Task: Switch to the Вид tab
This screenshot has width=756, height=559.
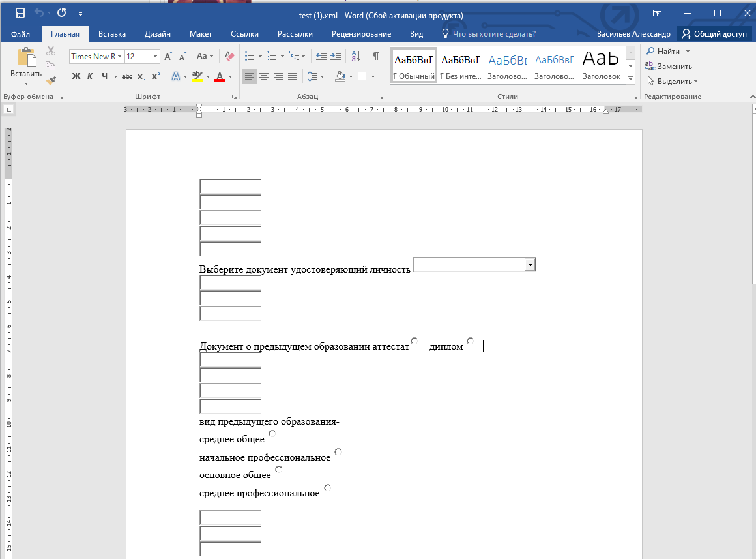Action: 416,34
